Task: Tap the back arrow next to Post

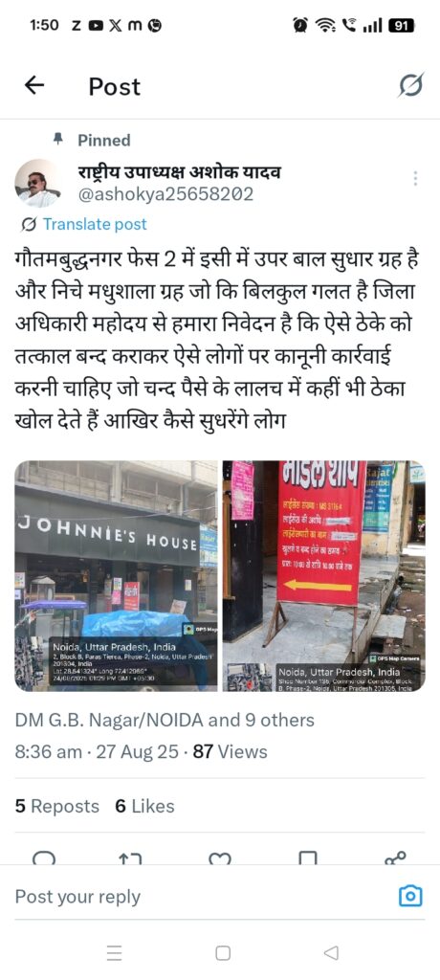Action: (x=34, y=85)
